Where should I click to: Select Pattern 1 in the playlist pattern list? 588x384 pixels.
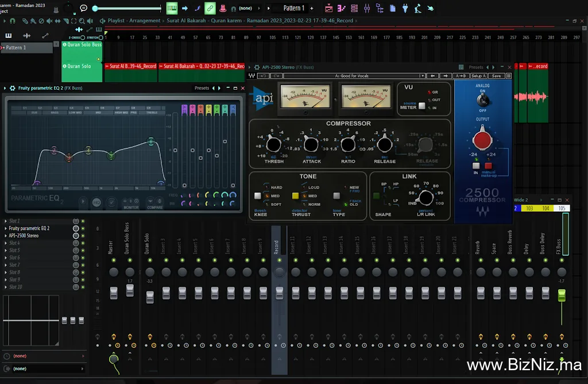pos(26,48)
